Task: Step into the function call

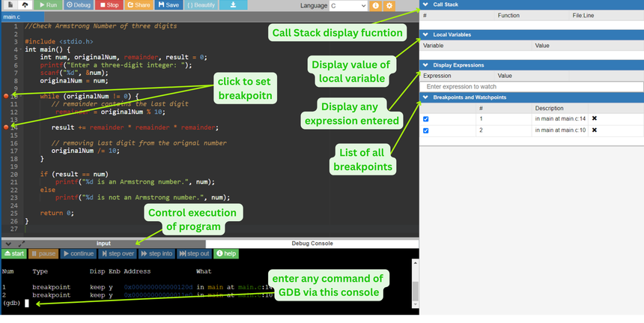Action: (157, 253)
